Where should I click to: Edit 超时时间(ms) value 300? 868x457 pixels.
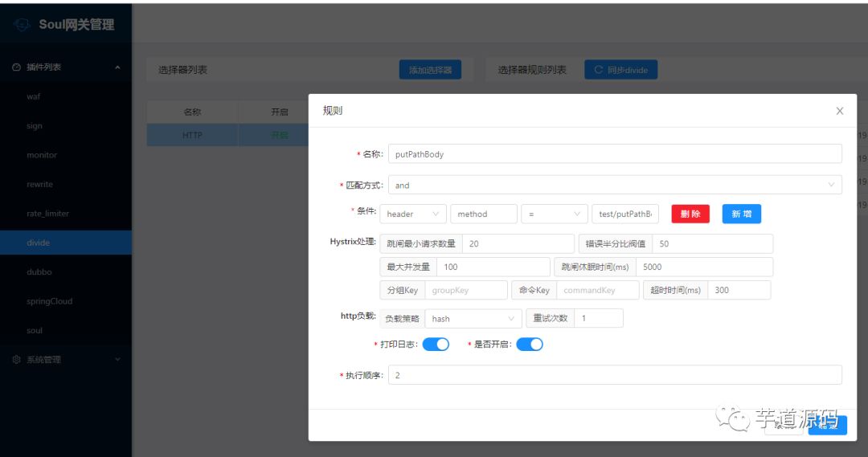[x=739, y=291]
